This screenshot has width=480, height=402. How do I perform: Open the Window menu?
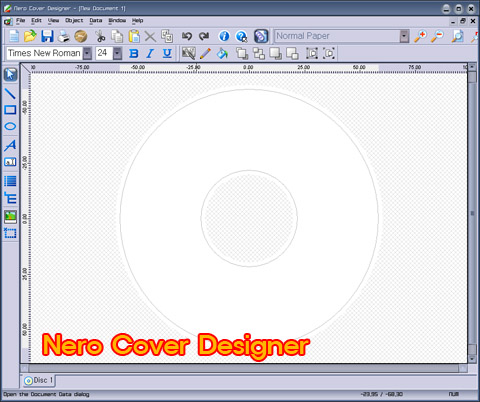[x=117, y=21]
